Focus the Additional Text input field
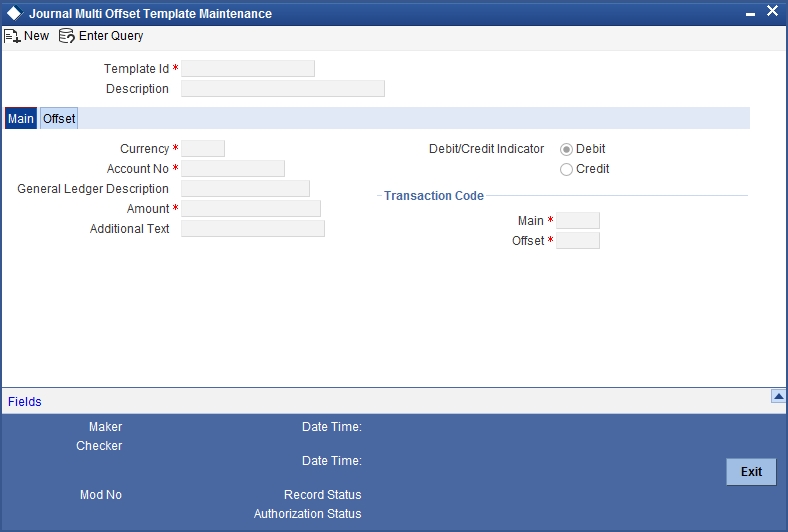 [253, 229]
